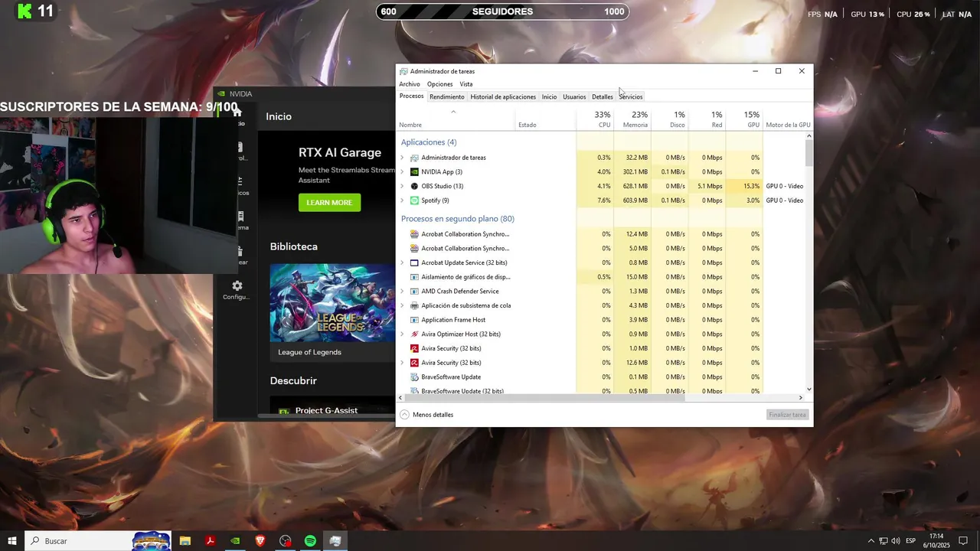This screenshot has width=980, height=551.
Task: Expand the Administrador de tareas process row
Action: (402, 158)
